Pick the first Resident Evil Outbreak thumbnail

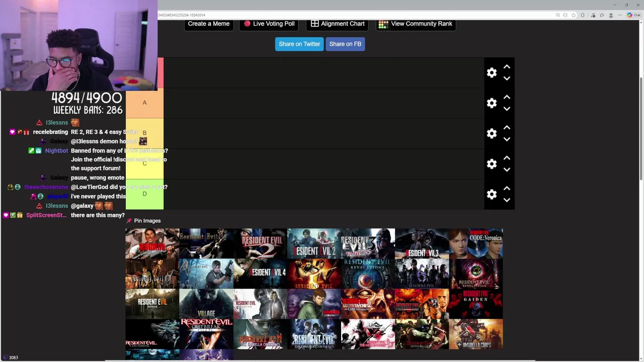152,334
